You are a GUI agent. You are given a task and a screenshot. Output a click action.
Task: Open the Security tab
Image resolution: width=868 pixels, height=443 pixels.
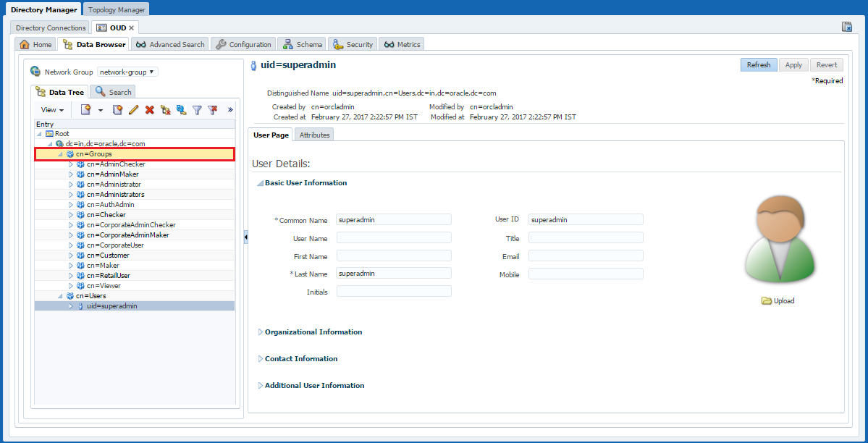coord(353,44)
